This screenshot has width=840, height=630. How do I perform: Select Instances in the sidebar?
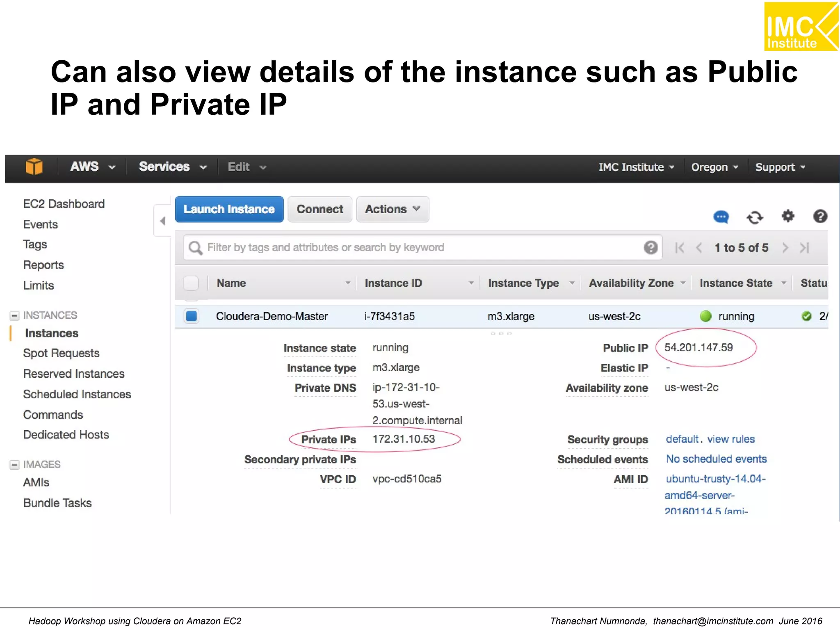(x=52, y=333)
